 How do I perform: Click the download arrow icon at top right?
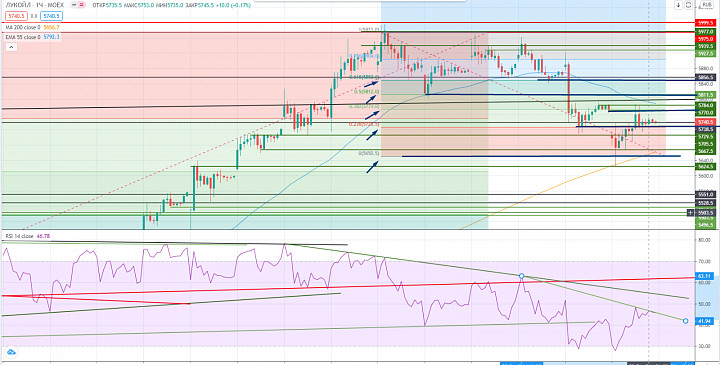click(x=679, y=5)
